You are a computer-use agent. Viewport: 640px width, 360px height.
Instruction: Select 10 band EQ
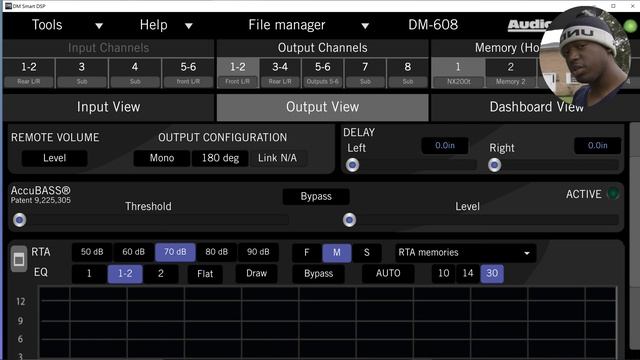click(444, 273)
